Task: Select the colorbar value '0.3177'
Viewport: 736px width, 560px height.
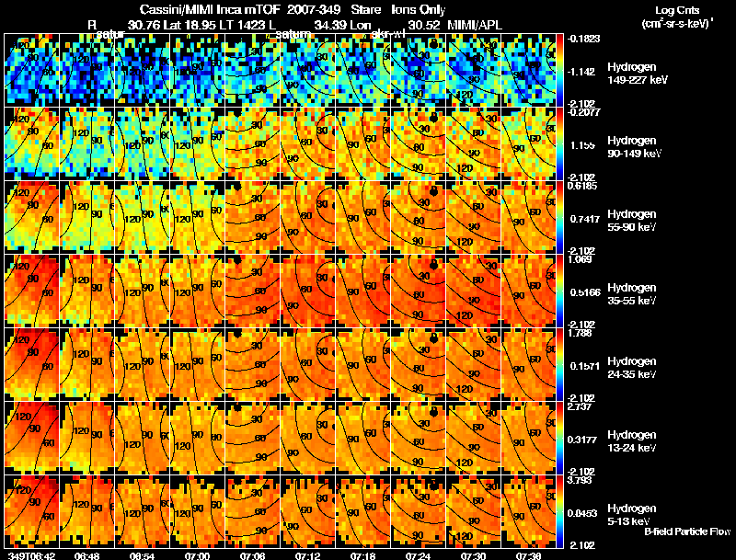Action: 584,440
